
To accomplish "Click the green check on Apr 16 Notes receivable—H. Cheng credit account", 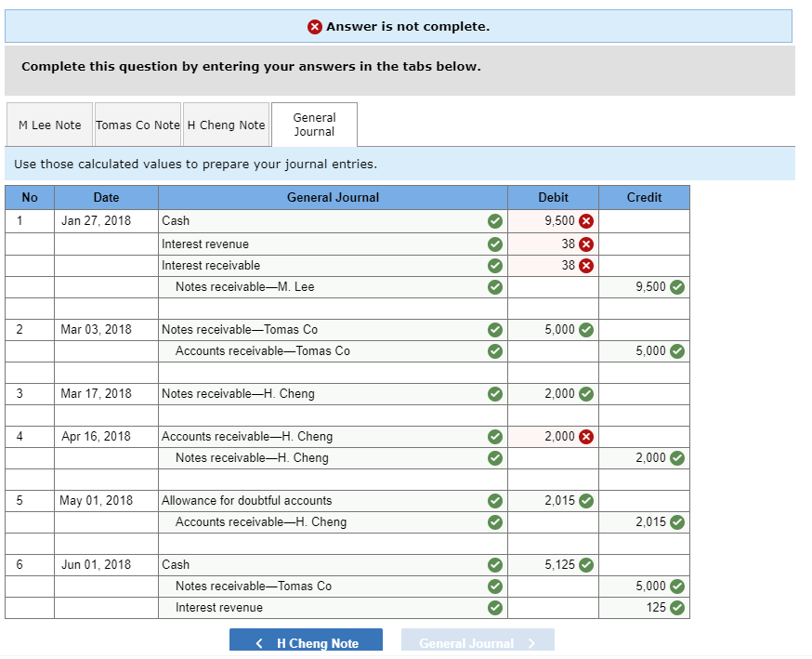I will pos(495,458).
